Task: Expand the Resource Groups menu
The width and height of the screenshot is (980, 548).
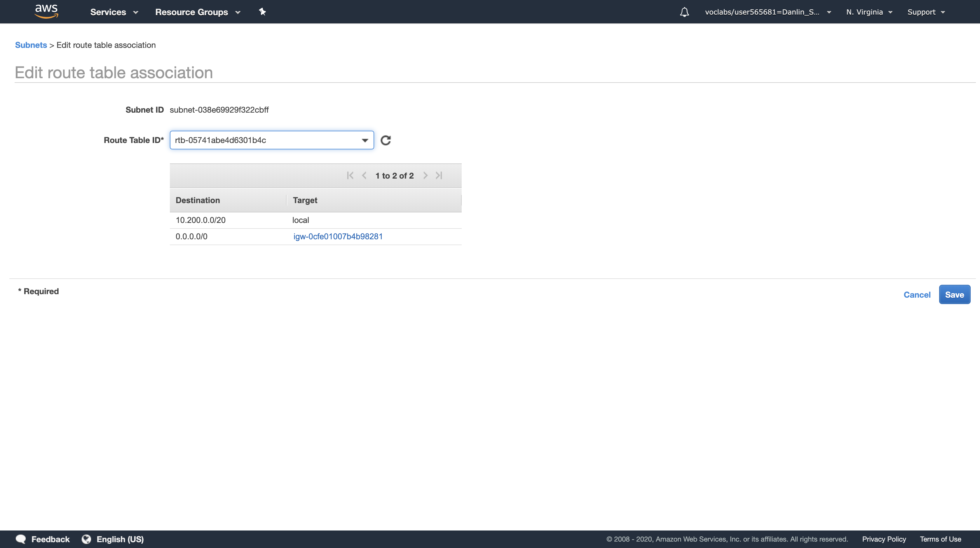Action: click(198, 12)
